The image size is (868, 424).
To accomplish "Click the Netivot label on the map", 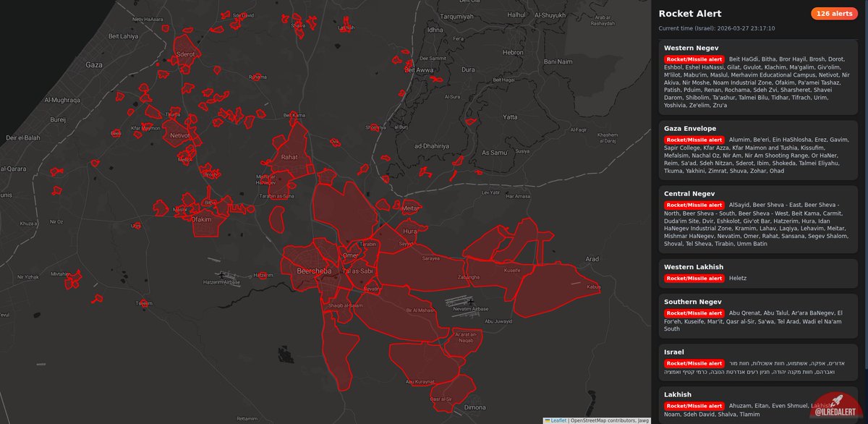I will point(179,135).
